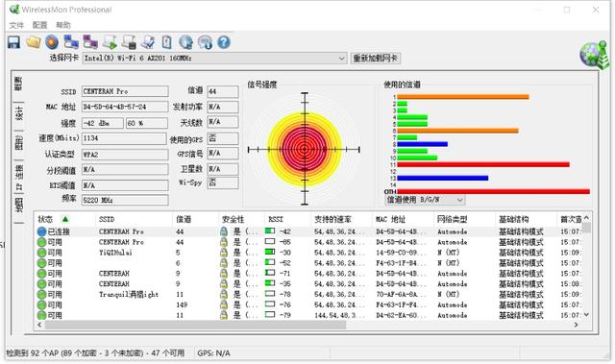The height and width of the screenshot is (364, 615).
Task: Click the red channel 11 usage bar
Action: click(483, 164)
